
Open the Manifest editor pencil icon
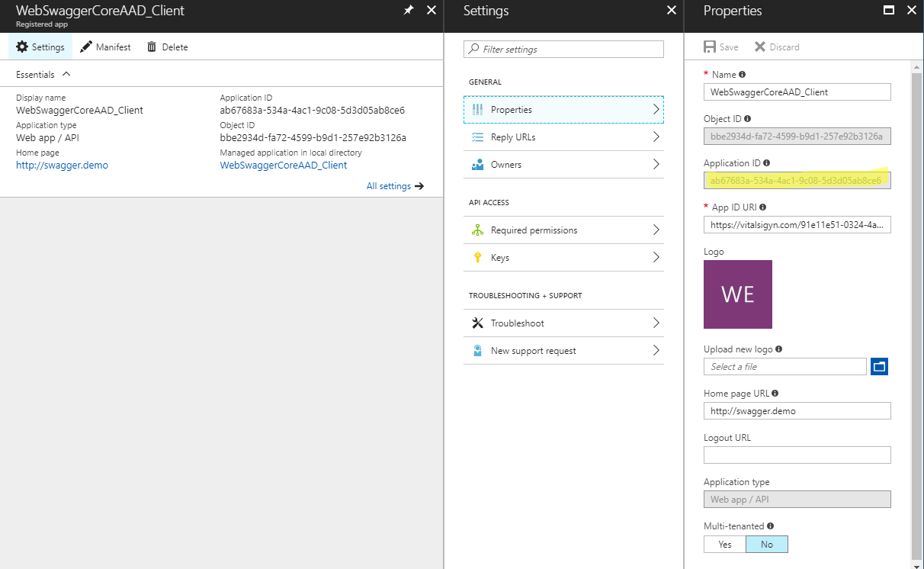[x=86, y=47]
